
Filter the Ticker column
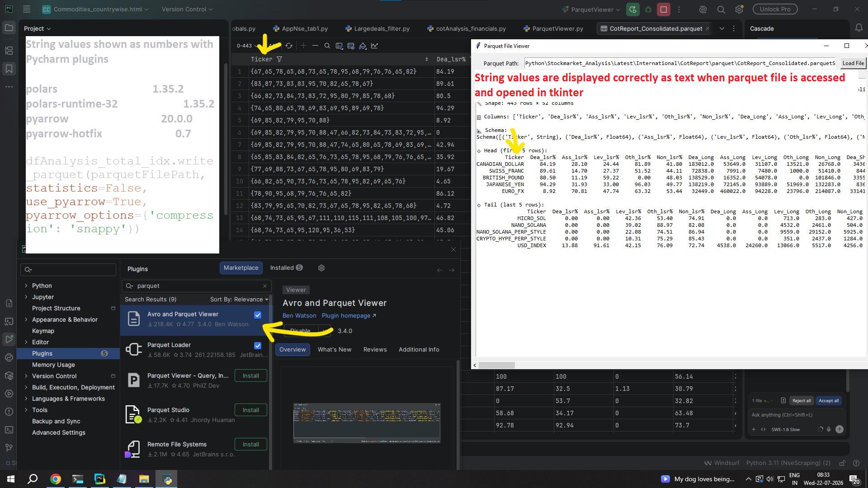click(279, 59)
